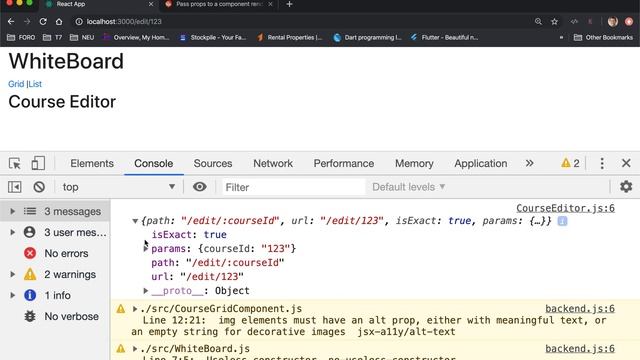Open the DevTools three-dot menu
This screenshot has width=640, height=360.
602,163
